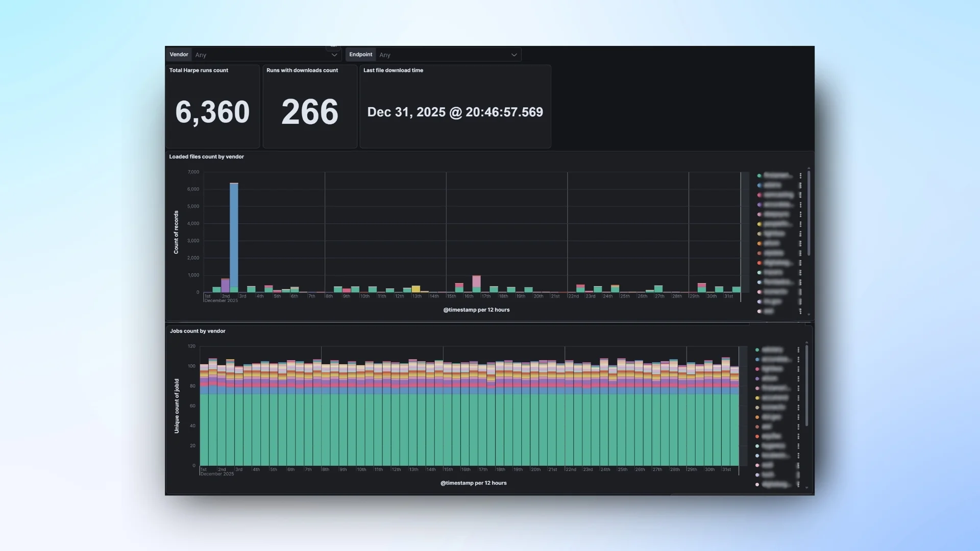Open actions menu for the bottom vendor in jobs legend

tap(798, 485)
